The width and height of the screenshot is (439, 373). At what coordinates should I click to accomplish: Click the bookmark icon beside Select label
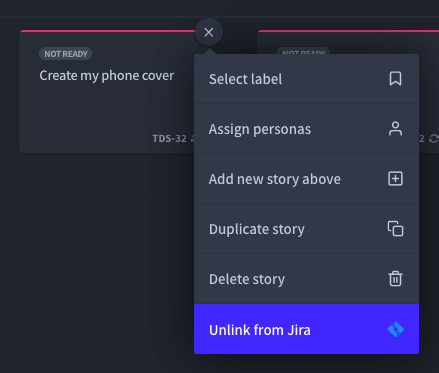point(395,79)
